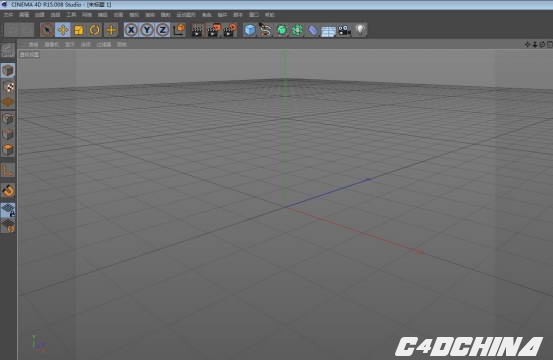Image resolution: width=553 pixels, height=361 pixels.
Task: Select the Live Selection arrow tool
Action: pyautogui.click(x=47, y=30)
